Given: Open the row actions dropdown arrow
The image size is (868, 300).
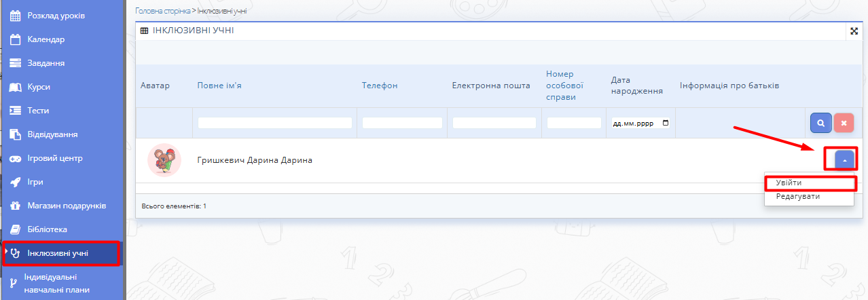Looking at the screenshot, I should pos(844,160).
